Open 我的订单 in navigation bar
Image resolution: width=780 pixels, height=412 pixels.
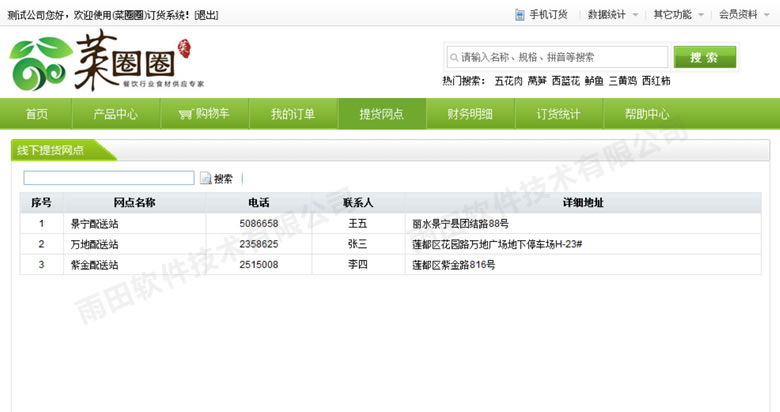pyautogui.click(x=292, y=114)
